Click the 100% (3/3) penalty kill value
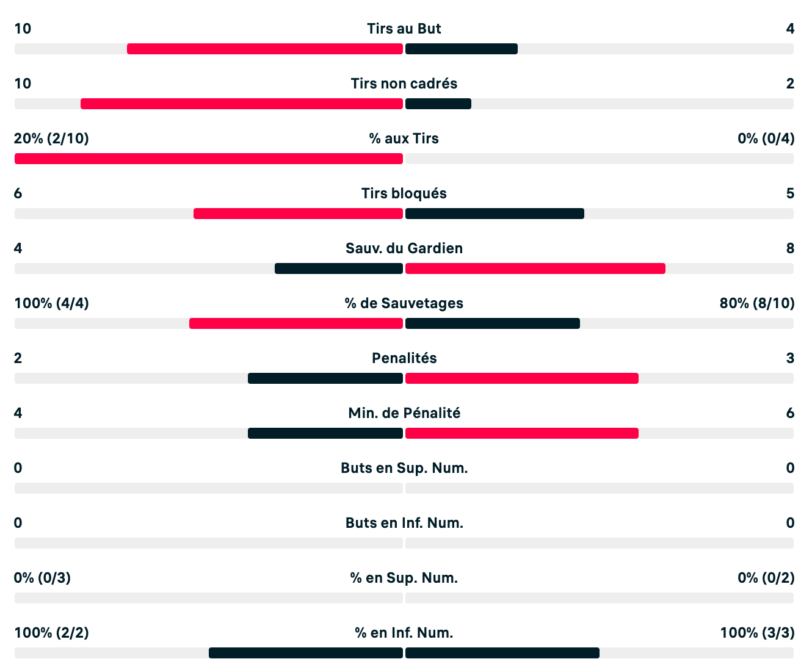812x670 pixels. (757, 633)
